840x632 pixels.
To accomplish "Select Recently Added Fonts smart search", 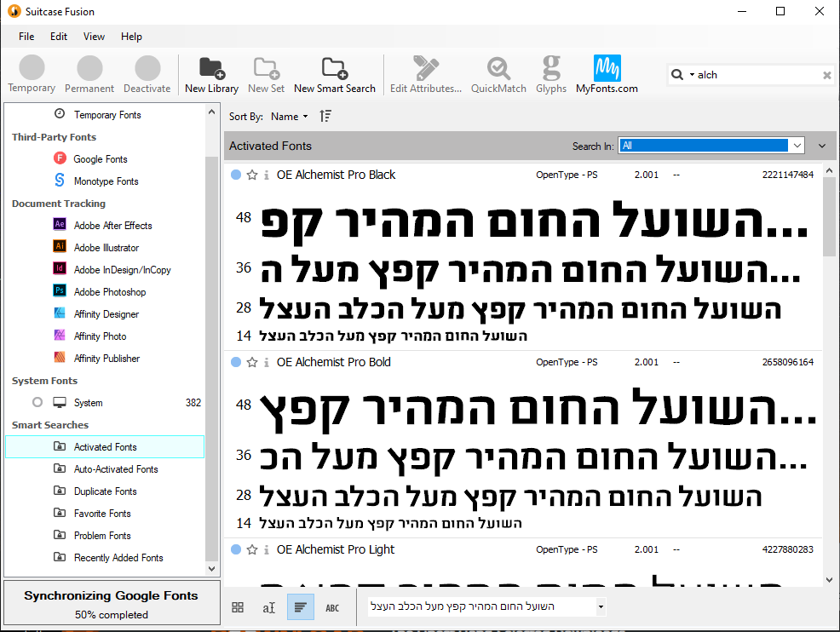I will [x=105, y=558].
